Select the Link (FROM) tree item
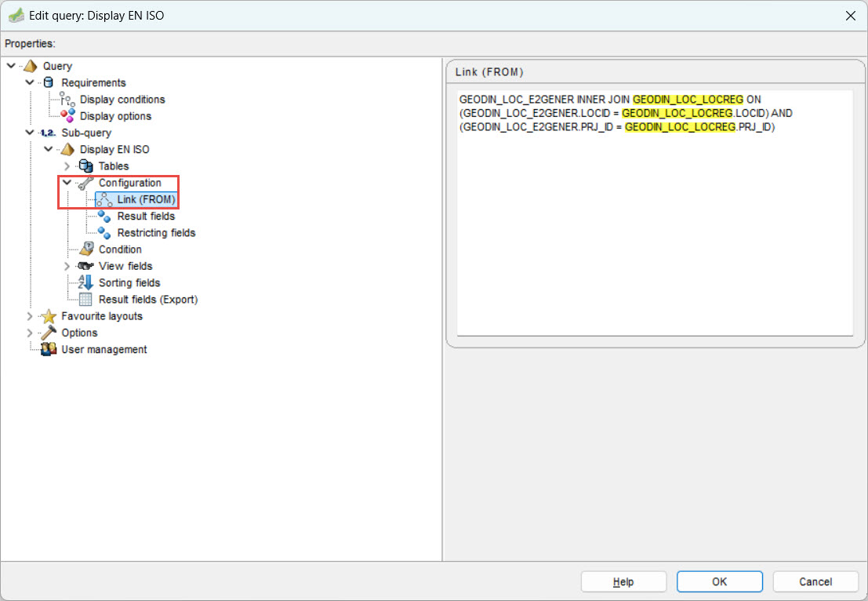 [x=146, y=199]
